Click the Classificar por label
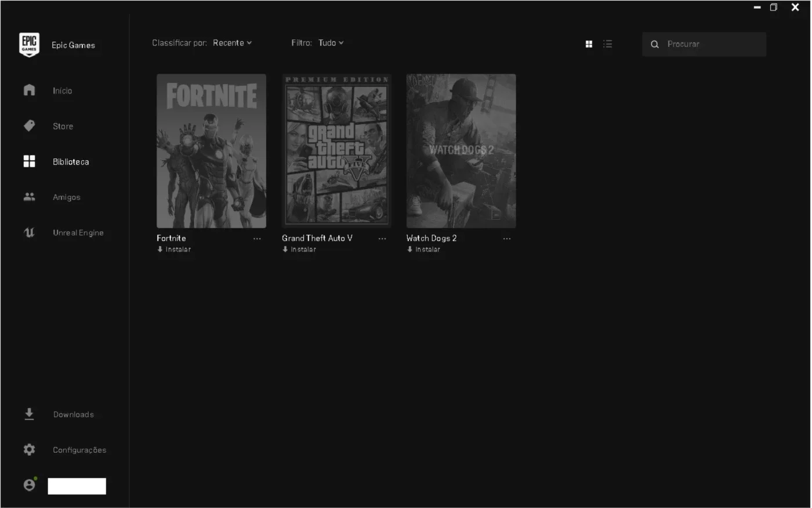Viewport: 812px width, 508px height. click(x=179, y=43)
